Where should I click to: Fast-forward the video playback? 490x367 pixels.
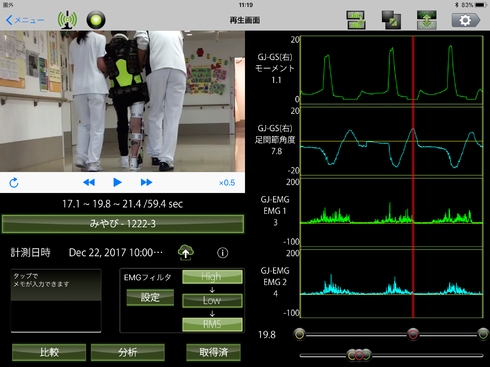pos(146,182)
